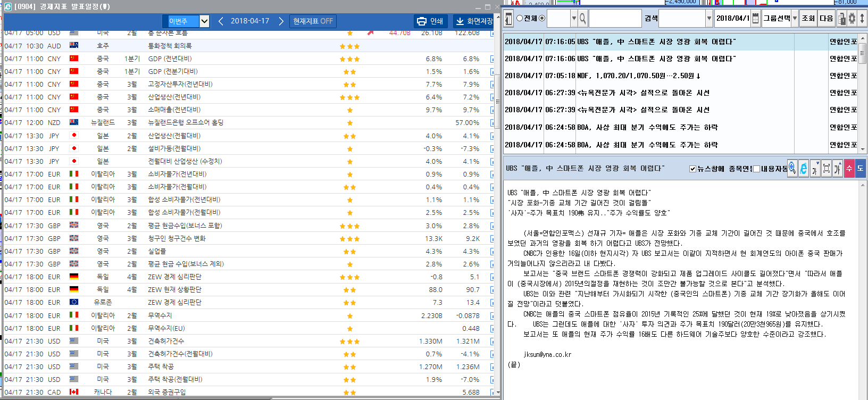Click the magnifier zoom icon in article toolbar

coord(792,169)
